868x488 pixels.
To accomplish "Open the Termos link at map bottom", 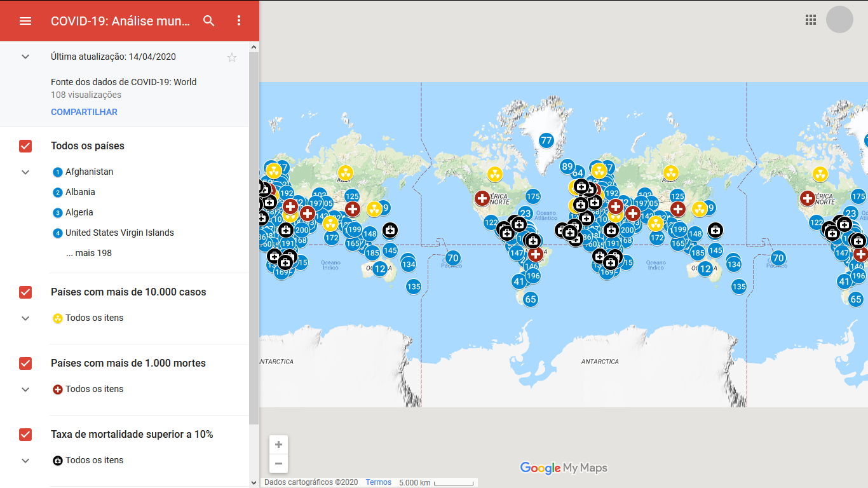I will coord(379,482).
